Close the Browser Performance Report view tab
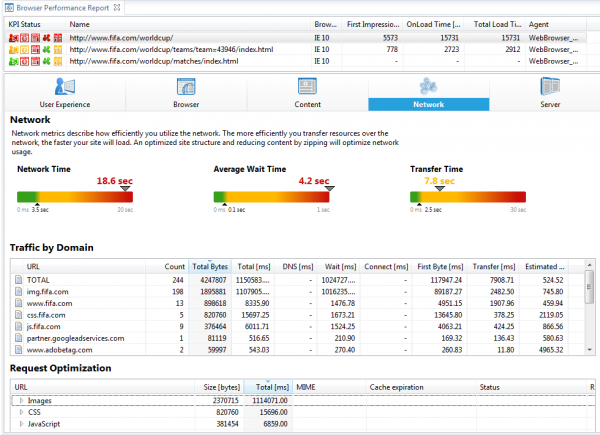600x435 pixels. 117,7
